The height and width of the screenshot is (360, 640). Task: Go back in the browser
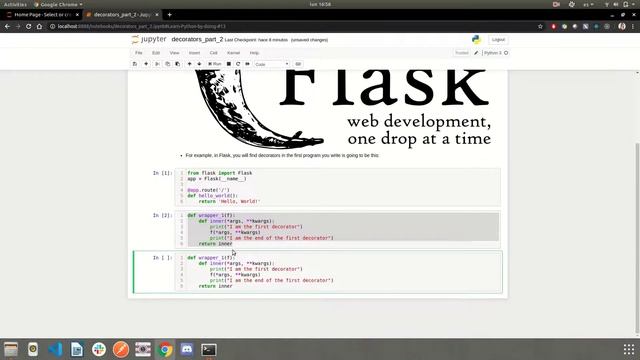(7, 27)
